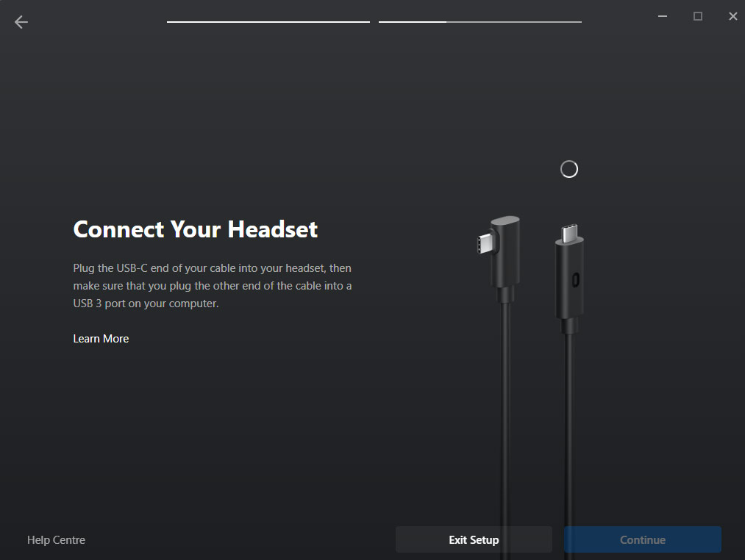This screenshot has height=560, width=745.
Task: Click the Connect Your Headset heading
Action: pyautogui.click(x=196, y=229)
